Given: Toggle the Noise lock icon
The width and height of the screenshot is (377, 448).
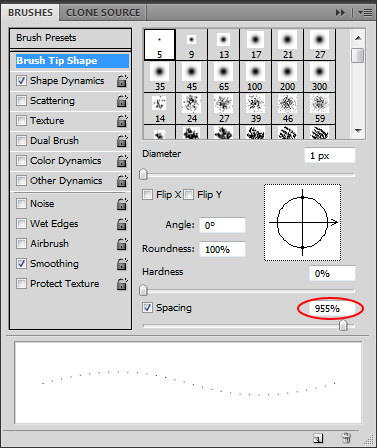Looking at the screenshot, I should [122, 204].
